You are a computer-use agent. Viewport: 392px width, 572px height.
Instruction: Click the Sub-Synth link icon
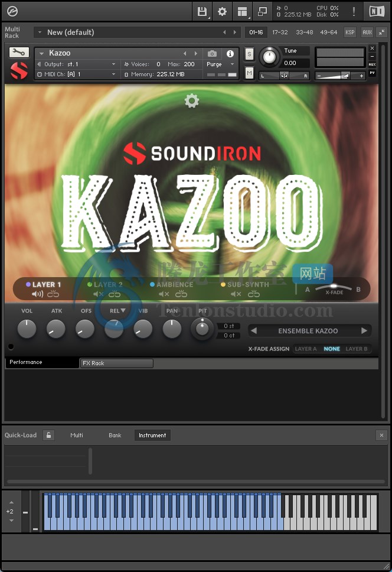tap(254, 294)
